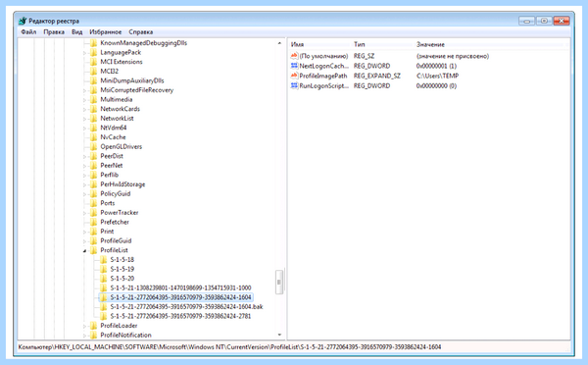Click the Registry Editor title bar icon
588x365 pixels.
pyautogui.click(x=23, y=21)
